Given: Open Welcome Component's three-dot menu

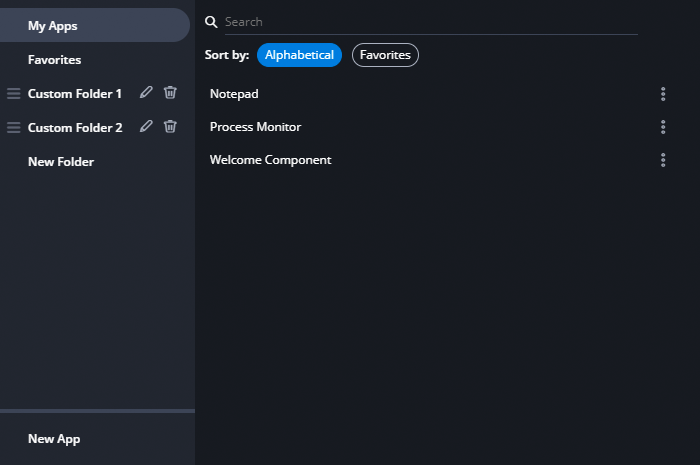Looking at the screenshot, I should click(663, 160).
